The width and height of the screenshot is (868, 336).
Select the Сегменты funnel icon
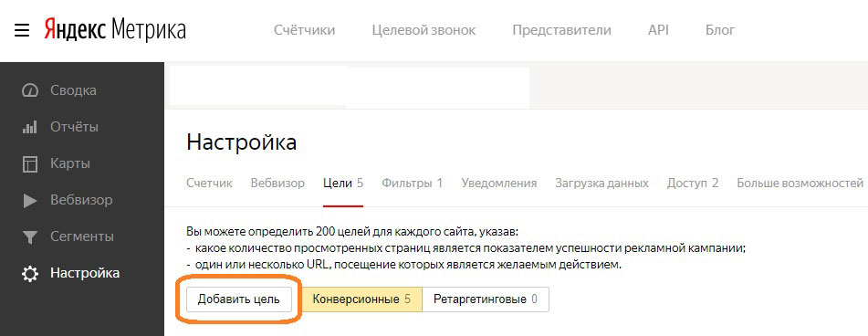tap(29, 236)
